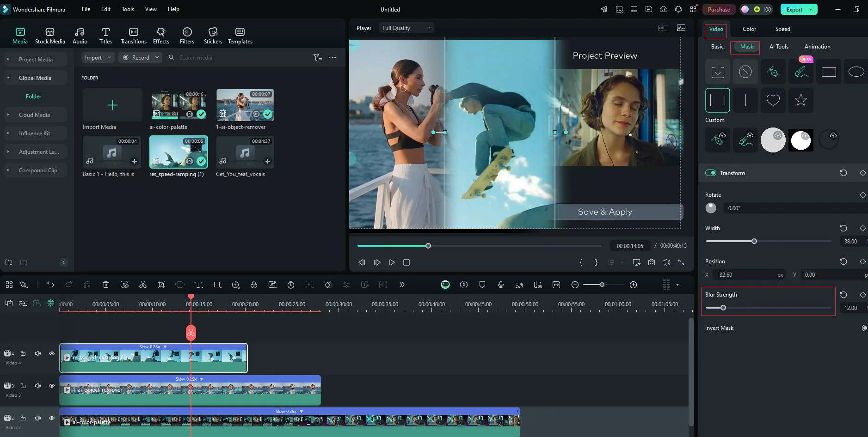This screenshot has height=437, width=868.
Task: Mute the Video 4 track
Action: [x=38, y=353]
